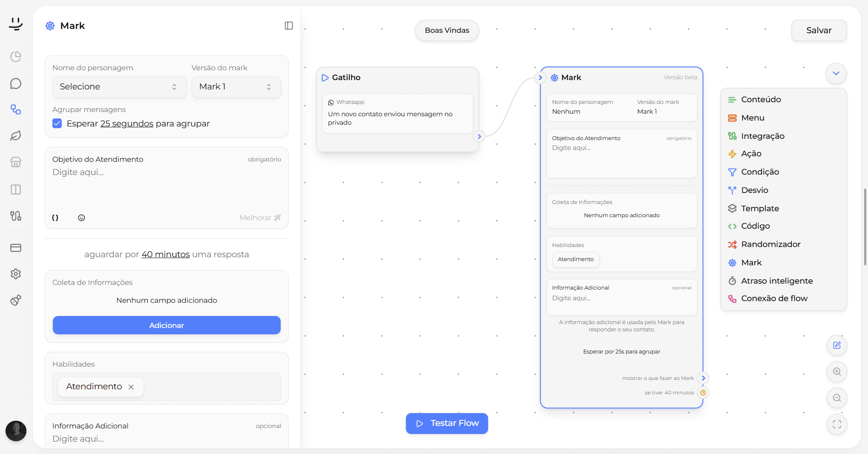Click the Adicionar button
This screenshot has width=868, height=454.
(167, 325)
